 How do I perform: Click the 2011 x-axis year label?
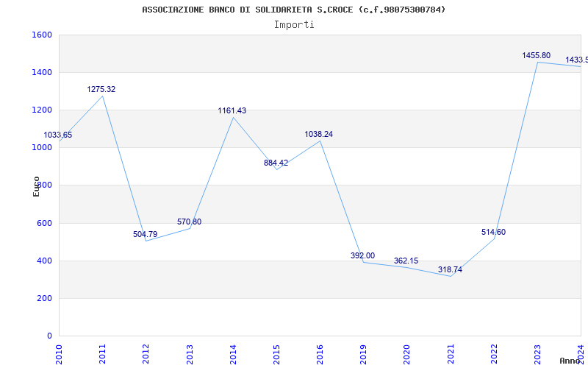pyautogui.click(x=102, y=354)
